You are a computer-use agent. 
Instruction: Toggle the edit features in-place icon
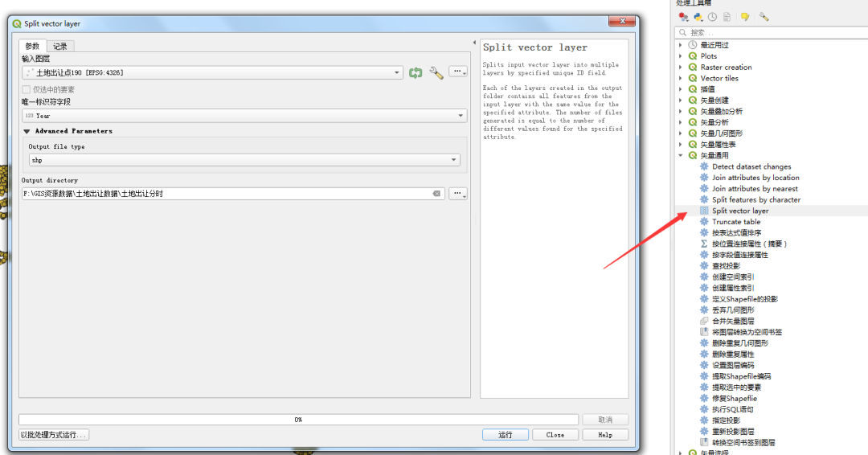pos(745,17)
